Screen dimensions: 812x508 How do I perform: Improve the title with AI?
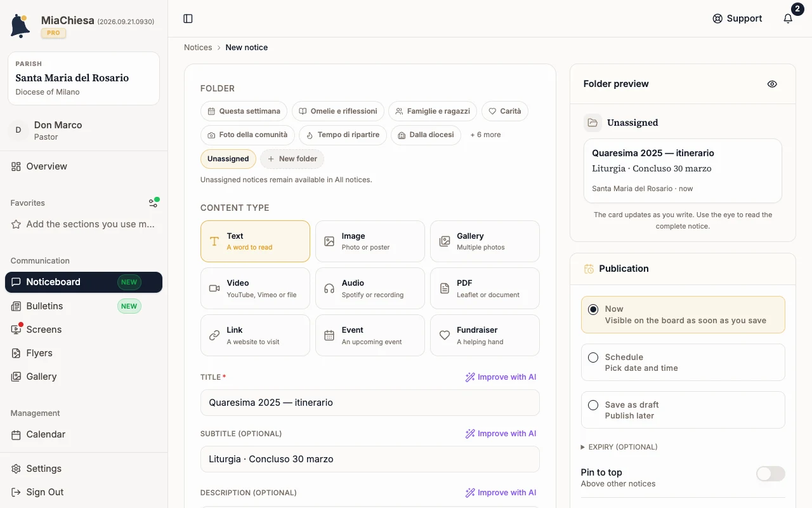[501, 377]
